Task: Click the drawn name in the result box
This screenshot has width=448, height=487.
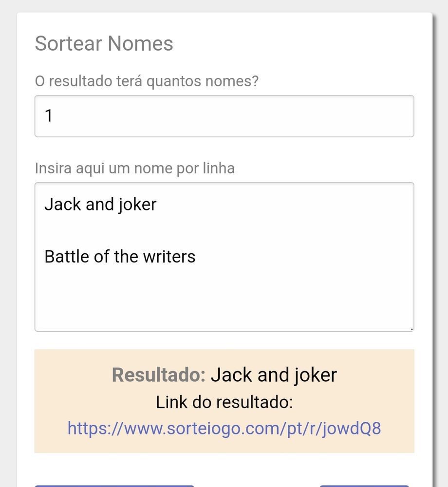Action: [x=273, y=375]
